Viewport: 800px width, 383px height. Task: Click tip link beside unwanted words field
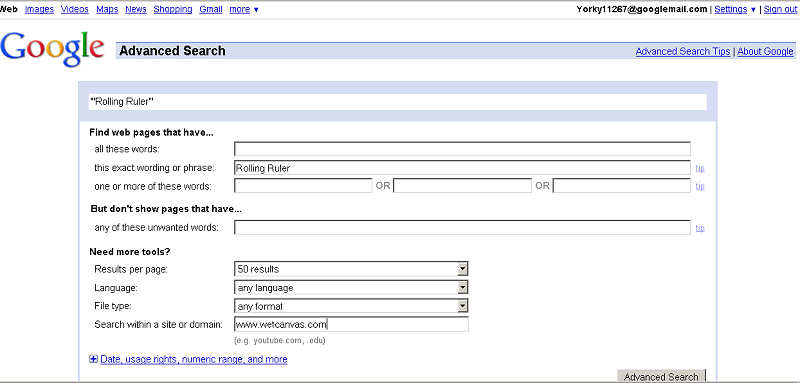point(700,228)
